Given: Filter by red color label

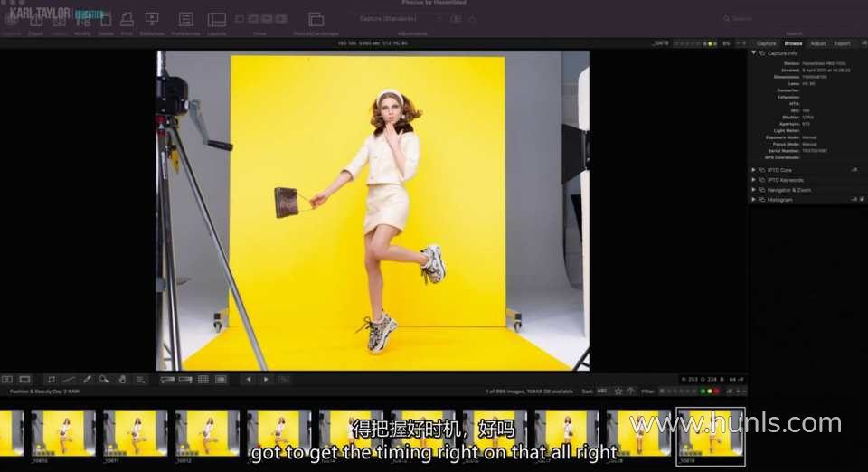Looking at the screenshot, I should click(x=716, y=392).
